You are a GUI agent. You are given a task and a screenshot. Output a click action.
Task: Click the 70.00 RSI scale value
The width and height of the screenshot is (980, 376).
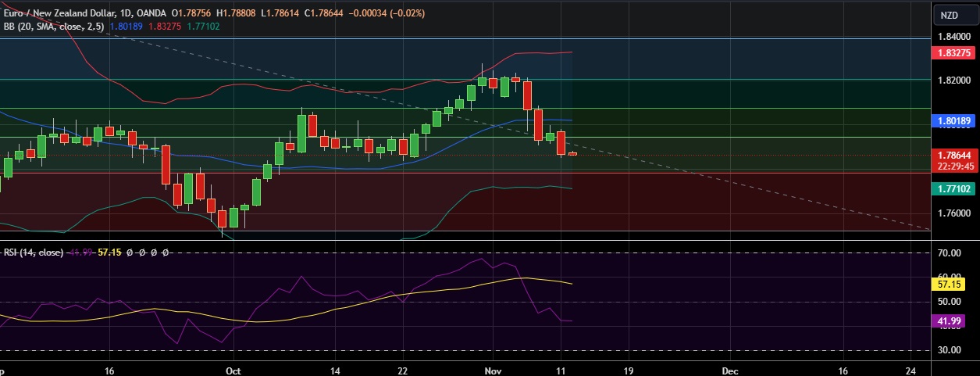click(949, 254)
